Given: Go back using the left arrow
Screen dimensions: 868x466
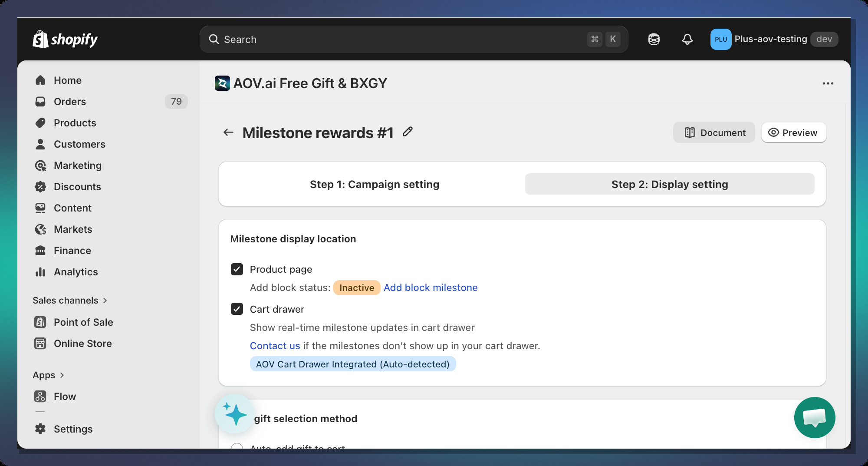Looking at the screenshot, I should (228, 132).
